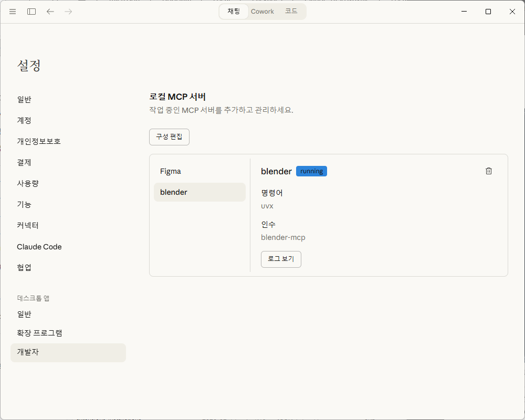Click the 로그 보기 button

point(281,259)
